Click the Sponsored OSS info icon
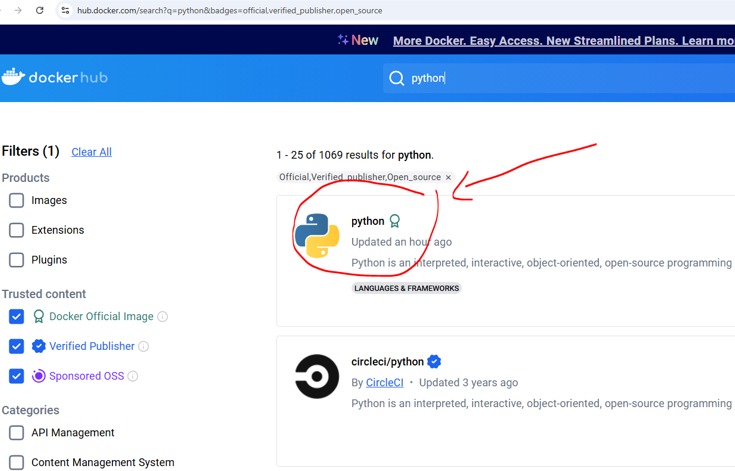This screenshot has height=471, width=735. (133, 377)
